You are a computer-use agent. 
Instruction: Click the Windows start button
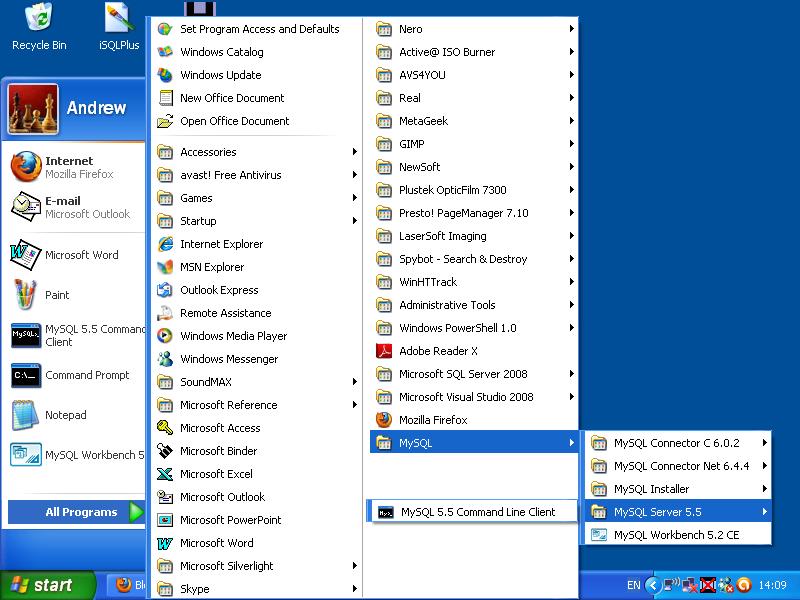pyautogui.click(x=47, y=585)
